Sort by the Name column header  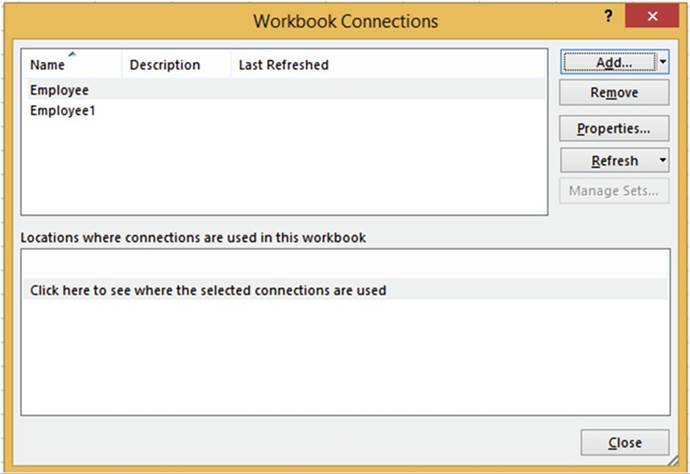[x=48, y=65]
